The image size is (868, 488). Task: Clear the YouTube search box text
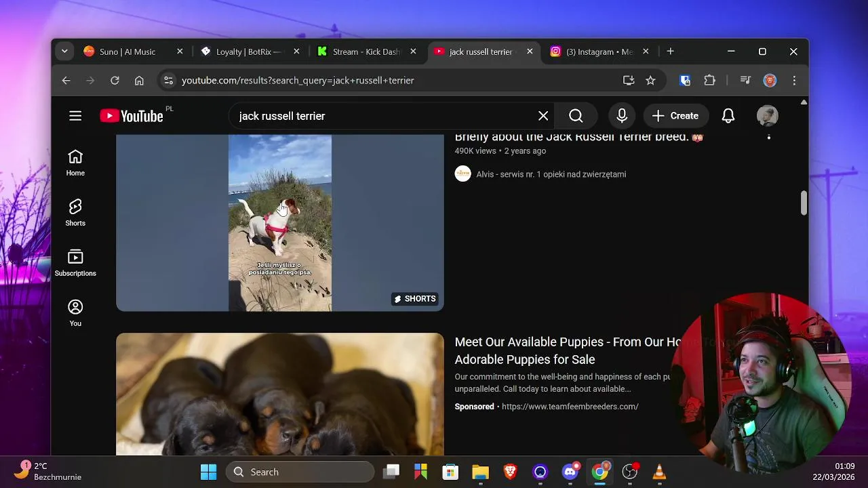click(x=543, y=116)
